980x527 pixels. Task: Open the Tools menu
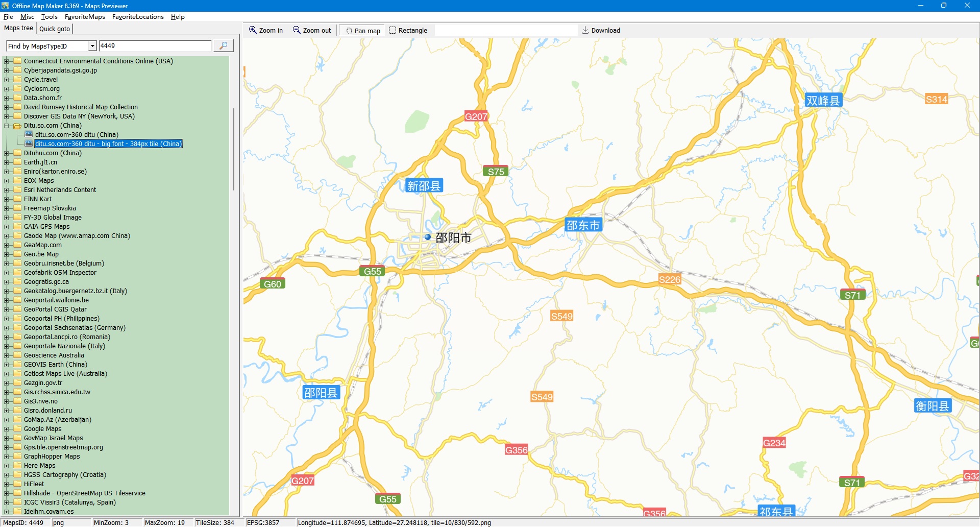tap(49, 17)
